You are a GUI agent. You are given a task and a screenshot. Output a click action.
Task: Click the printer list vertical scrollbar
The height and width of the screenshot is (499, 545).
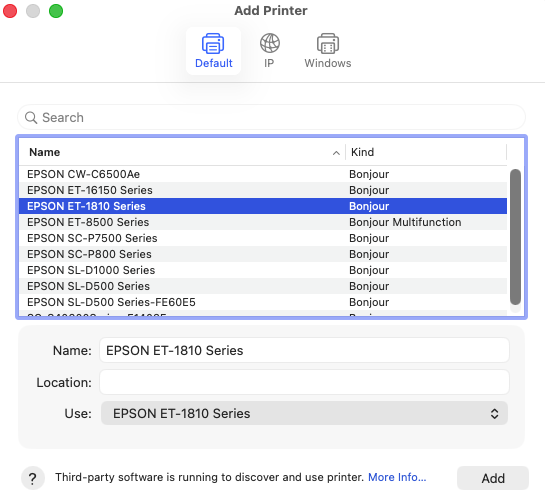pyautogui.click(x=515, y=237)
